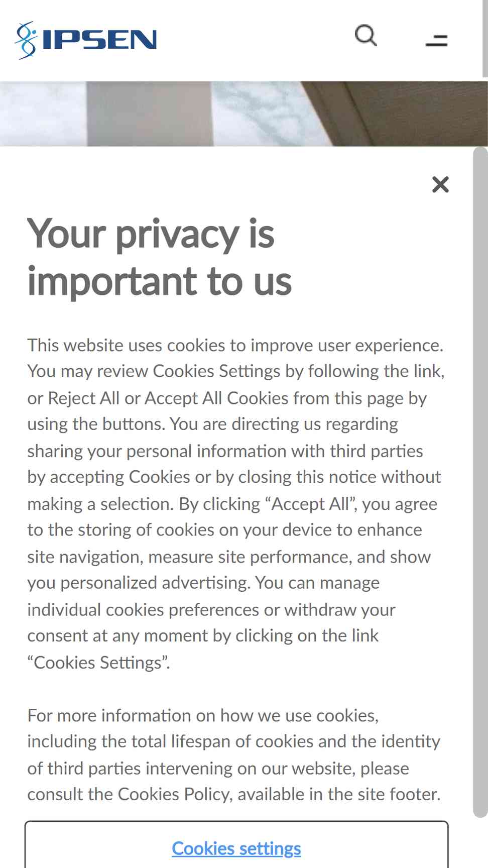Click the cookie dialog's vertical scrollbar
The image size is (488, 868).
pos(480,482)
